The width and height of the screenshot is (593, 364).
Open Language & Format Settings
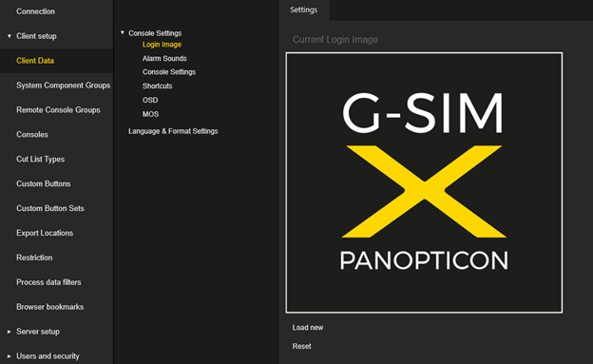pos(173,131)
